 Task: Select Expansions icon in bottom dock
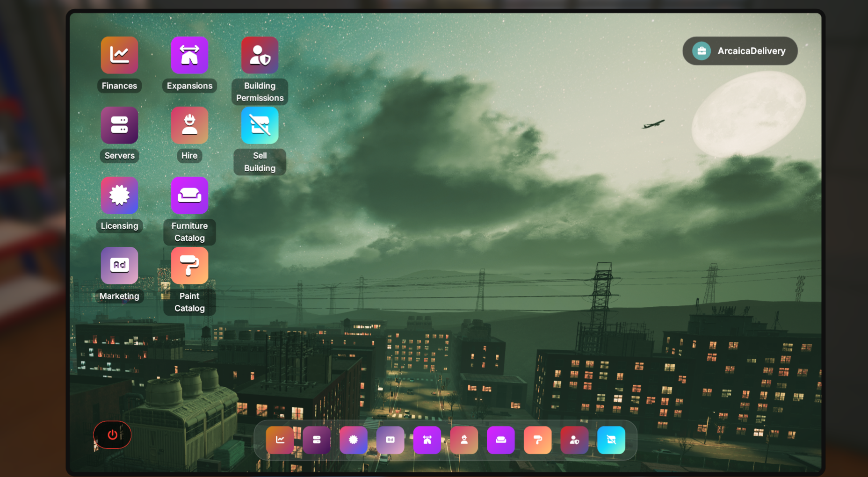coord(427,440)
